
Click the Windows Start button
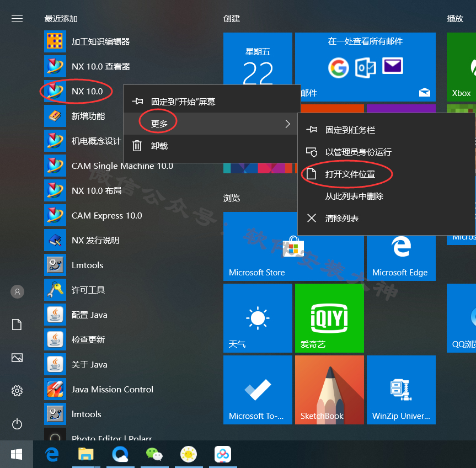tap(17, 454)
